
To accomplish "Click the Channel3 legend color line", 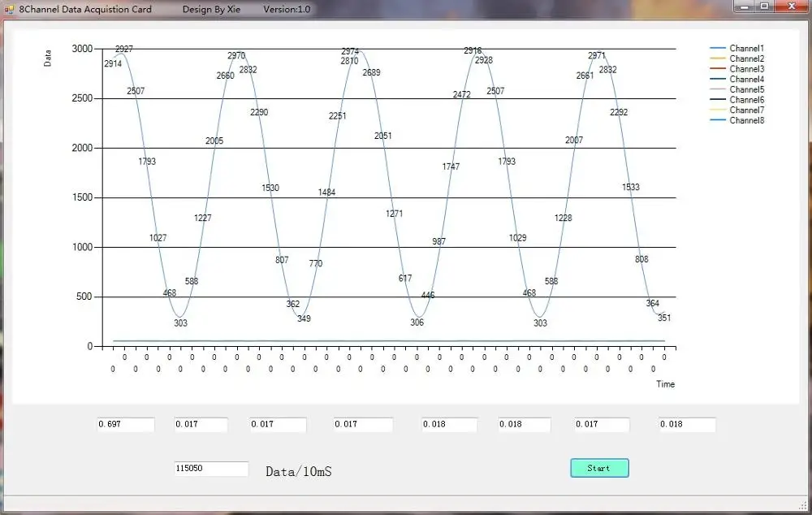I will (717, 69).
